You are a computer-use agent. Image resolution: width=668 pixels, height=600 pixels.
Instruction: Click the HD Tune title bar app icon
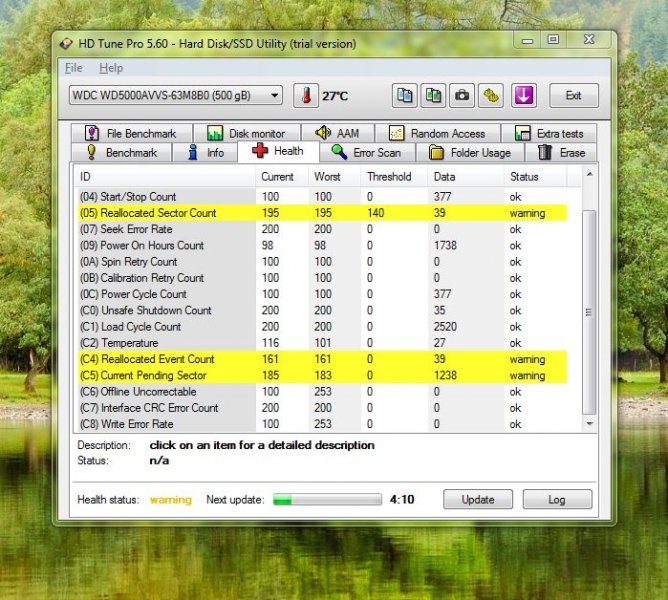click(x=66, y=43)
